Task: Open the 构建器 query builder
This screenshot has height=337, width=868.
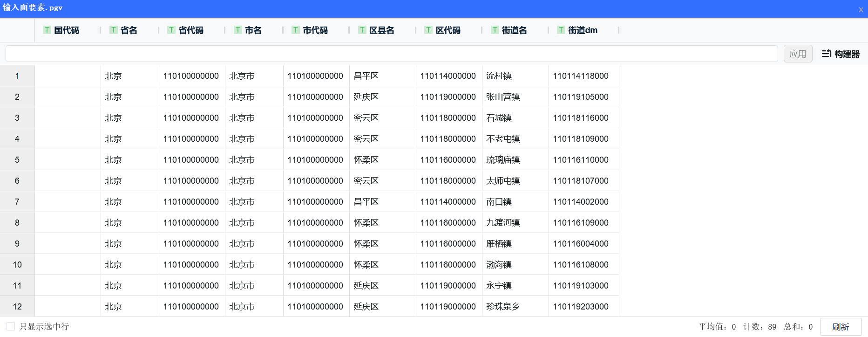Action: click(841, 54)
